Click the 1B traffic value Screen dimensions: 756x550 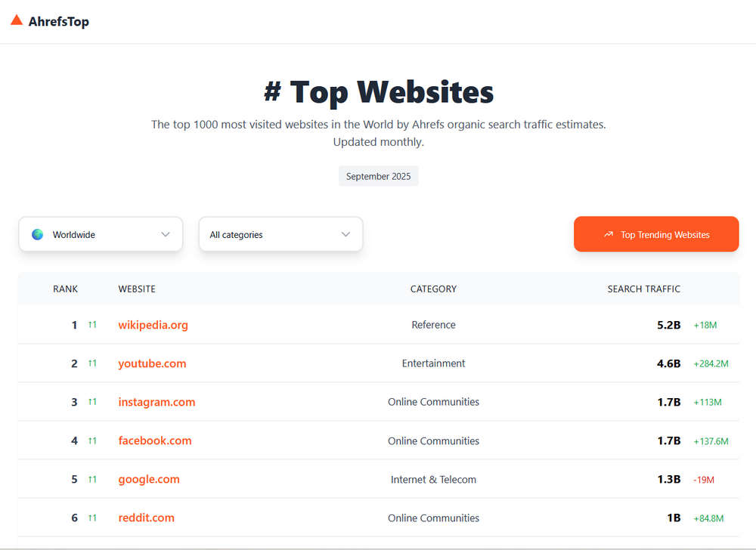tap(674, 518)
